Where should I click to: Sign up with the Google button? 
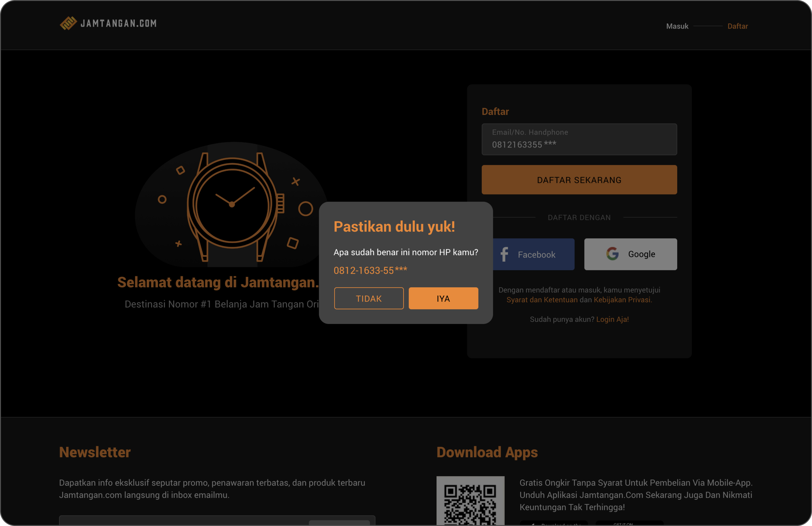[631, 255]
